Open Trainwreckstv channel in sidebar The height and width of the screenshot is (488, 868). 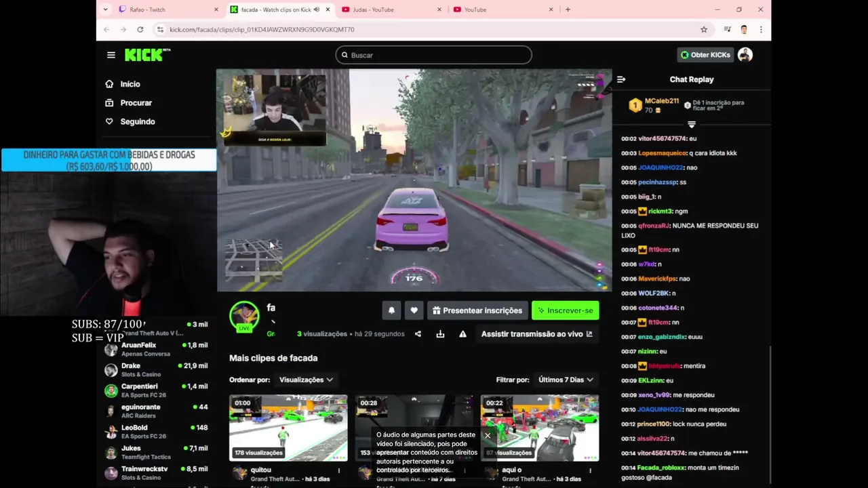click(x=157, y=473)
